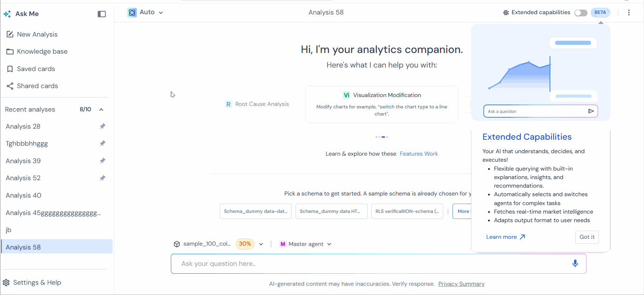Unpin the Tghbbbhhggg analysis
The image size is (644, 295).
coord(102,143)
